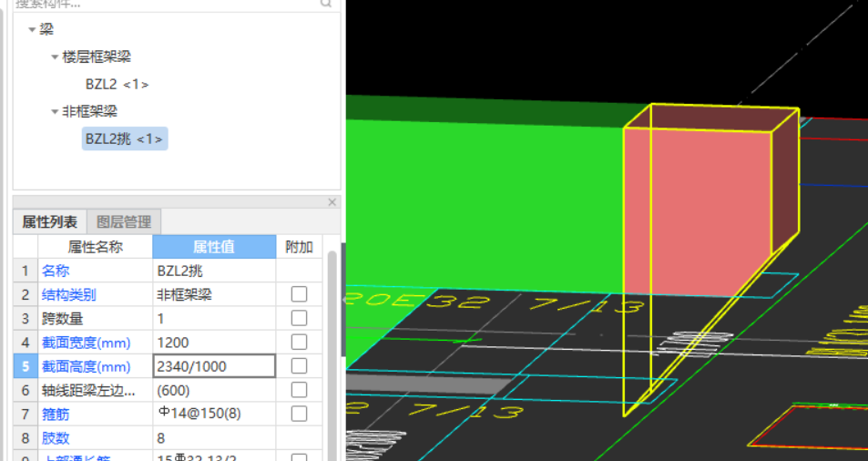Close the property panel with X
The height and width of the screenshot is (461, 868).
(x=332, y=202)
